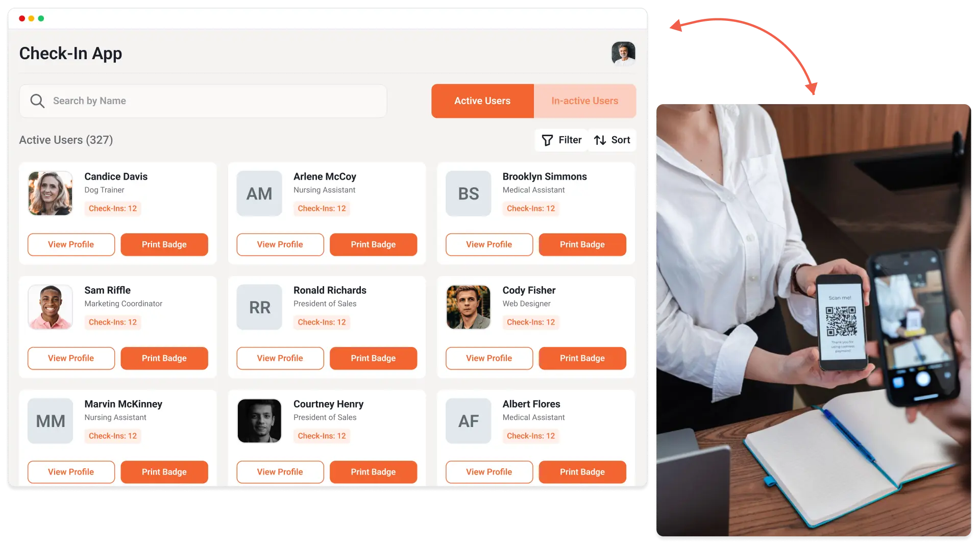Open the Sort options
The image size is (980, 551).
pyautogui.click(x=612, y=140)
